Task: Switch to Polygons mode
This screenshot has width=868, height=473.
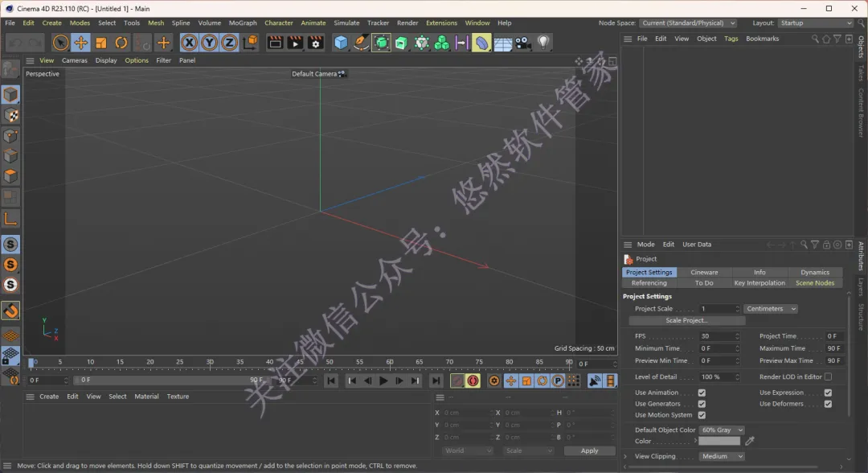Action: click(10, 176)
